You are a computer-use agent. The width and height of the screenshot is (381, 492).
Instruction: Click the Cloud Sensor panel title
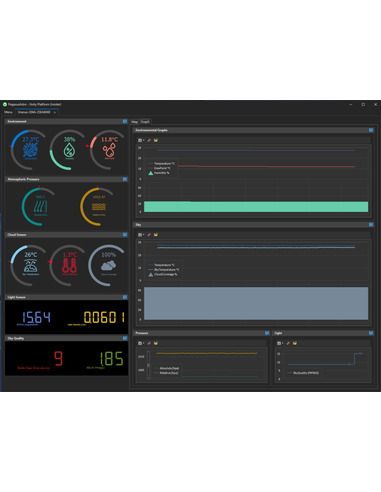point(17,235)
